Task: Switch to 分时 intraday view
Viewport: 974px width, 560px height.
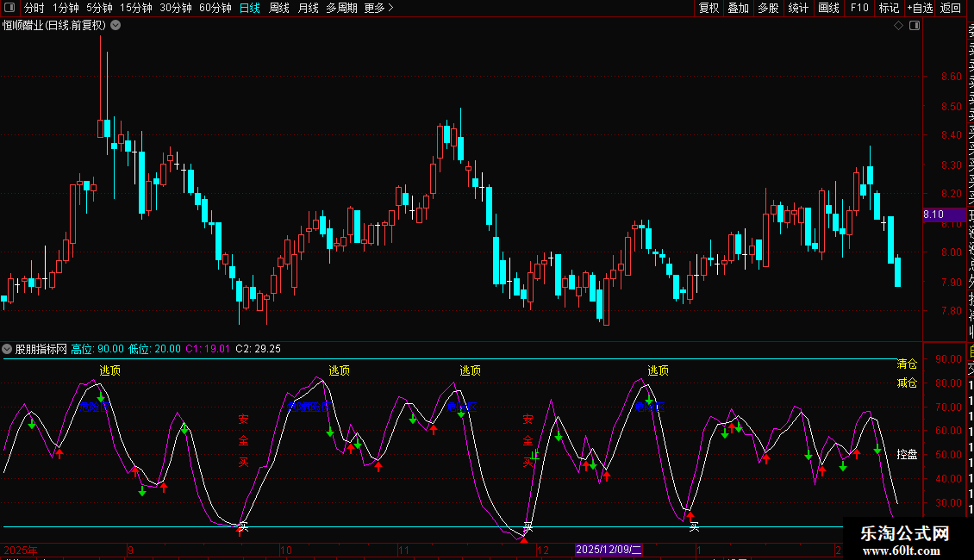Action: tap(34, 8)
